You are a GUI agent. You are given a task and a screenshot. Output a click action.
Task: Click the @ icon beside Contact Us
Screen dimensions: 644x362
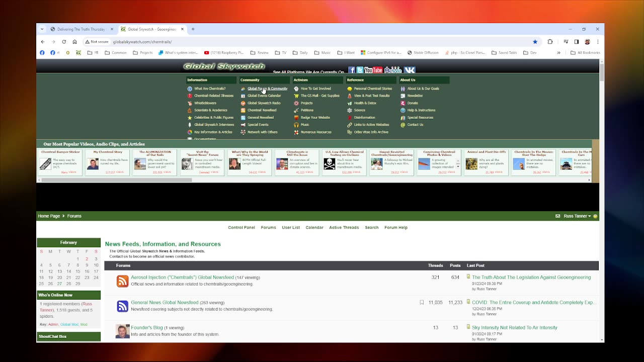(403, 125)
